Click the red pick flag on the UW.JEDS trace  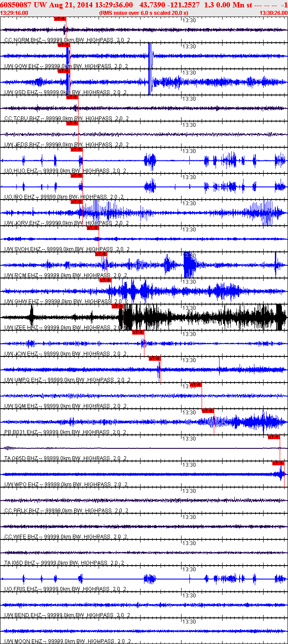(72, 123)
